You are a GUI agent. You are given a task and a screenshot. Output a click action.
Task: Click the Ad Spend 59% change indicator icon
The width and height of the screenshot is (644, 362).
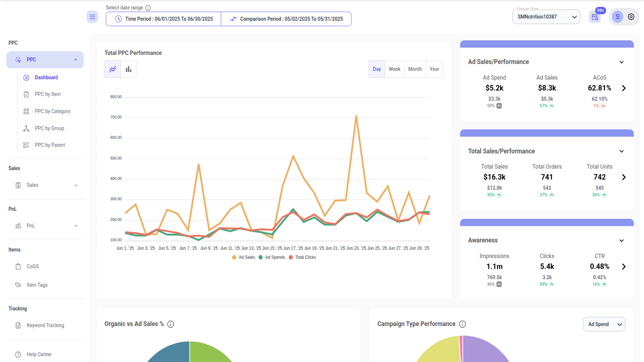coord(499,106)
